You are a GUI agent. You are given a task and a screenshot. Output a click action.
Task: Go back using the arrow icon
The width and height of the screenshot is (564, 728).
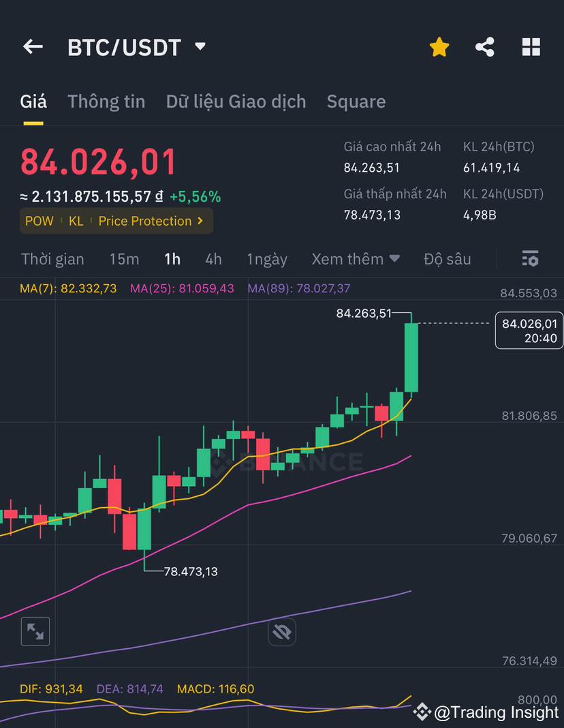(x=32, y=46)
